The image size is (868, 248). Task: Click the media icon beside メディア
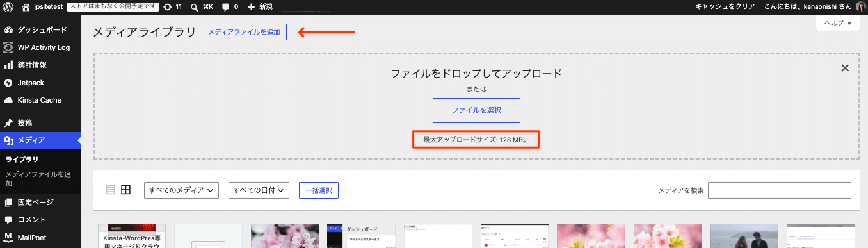(8, 141)
